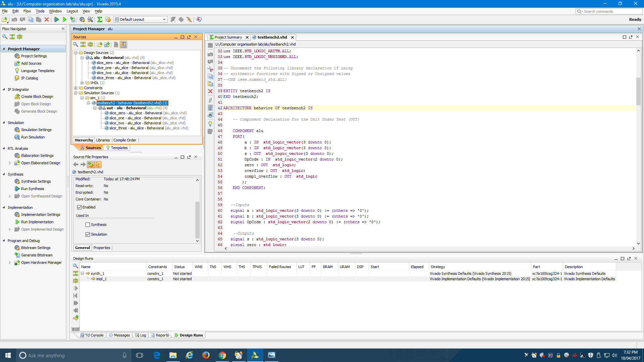Switch to the Tcl Console tab
Image resolution: width=644 pixels, height=362 pixels.
[x=92, y=335]
